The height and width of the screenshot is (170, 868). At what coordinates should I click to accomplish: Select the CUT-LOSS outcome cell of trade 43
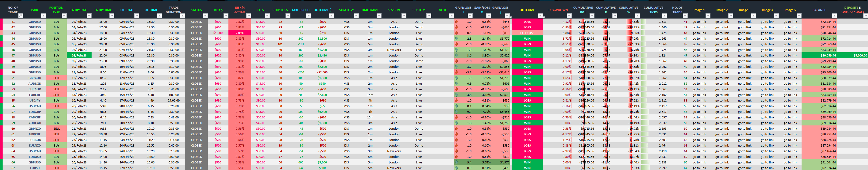click(527, 33)
